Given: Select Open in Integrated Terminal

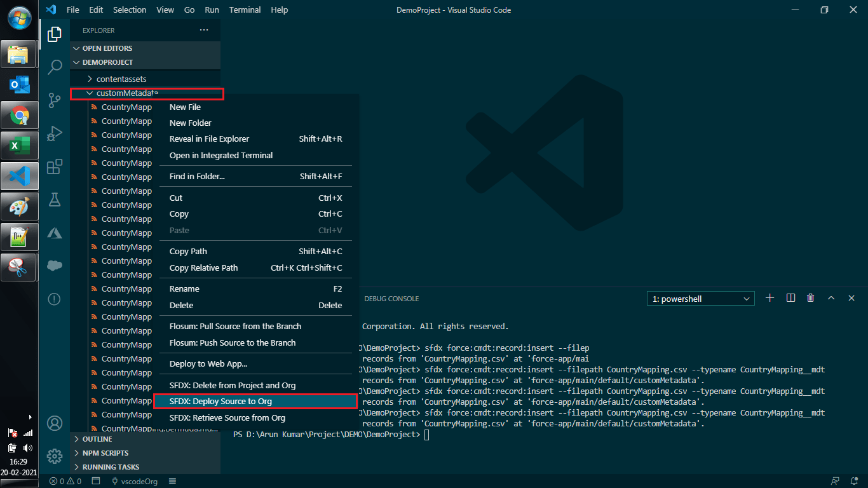Looking at the screenshot, I should pyautogui.click(x=255, y=155).
